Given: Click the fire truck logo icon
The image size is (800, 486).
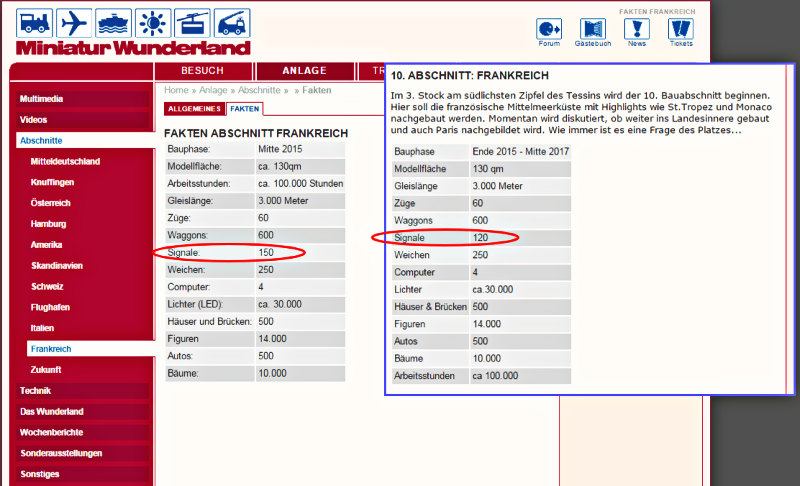Looking at the screenshot, I should (x=231, y=24).
